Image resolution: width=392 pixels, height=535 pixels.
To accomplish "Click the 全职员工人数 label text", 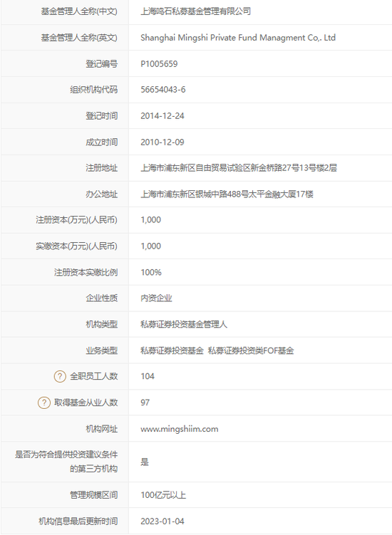I will [x=93, y=376].
